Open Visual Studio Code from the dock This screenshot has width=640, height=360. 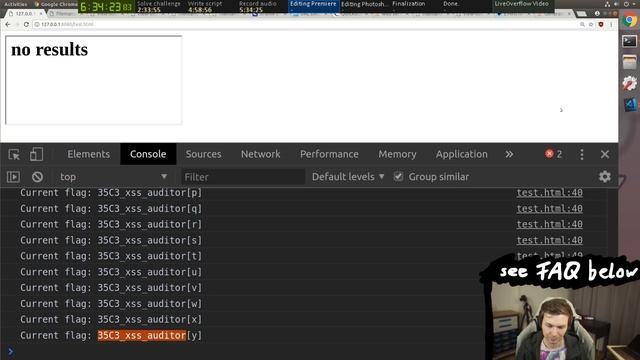tap(630, 104)
